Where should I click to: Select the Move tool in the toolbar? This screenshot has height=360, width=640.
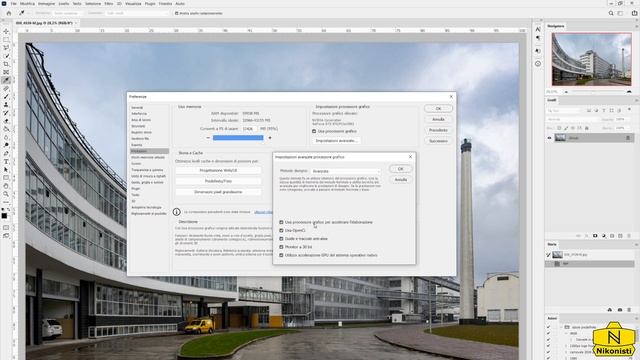click(x=6, y=31)
